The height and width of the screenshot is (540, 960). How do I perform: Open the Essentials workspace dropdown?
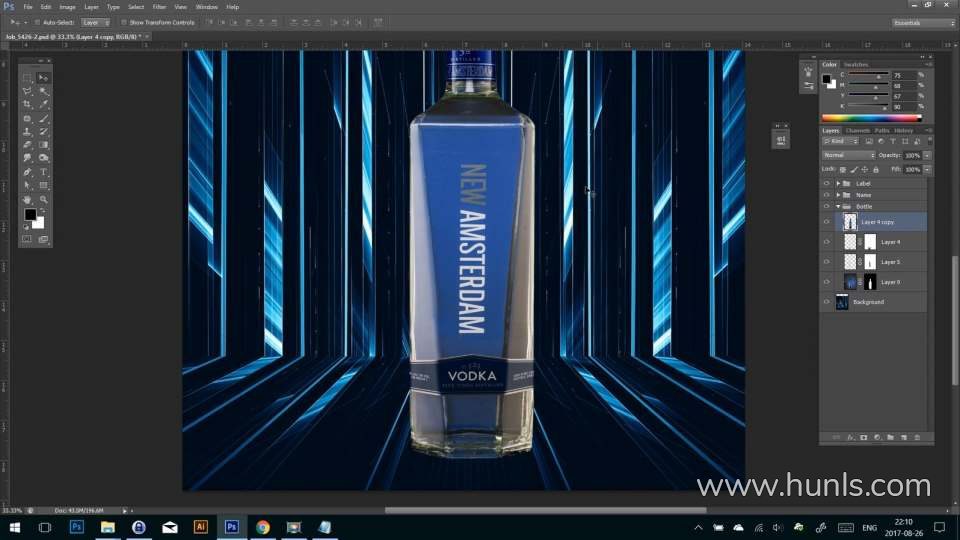923,23
